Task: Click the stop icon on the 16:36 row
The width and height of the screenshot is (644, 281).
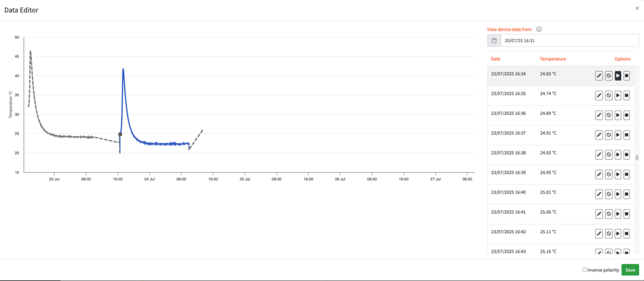Action: tap(627, 115)
